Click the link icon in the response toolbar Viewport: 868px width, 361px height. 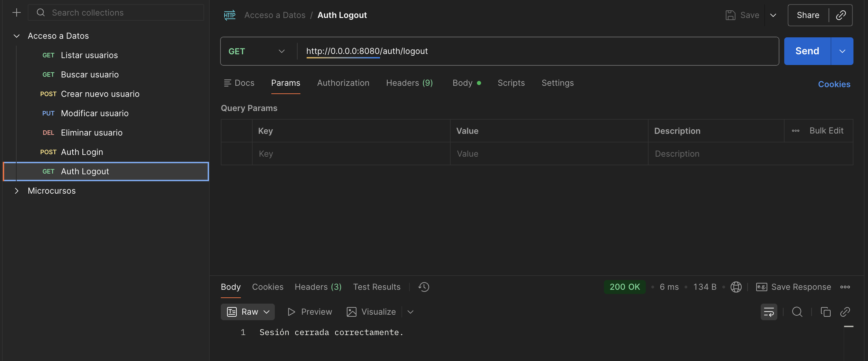pyautogui.click(x=845, y=312)
